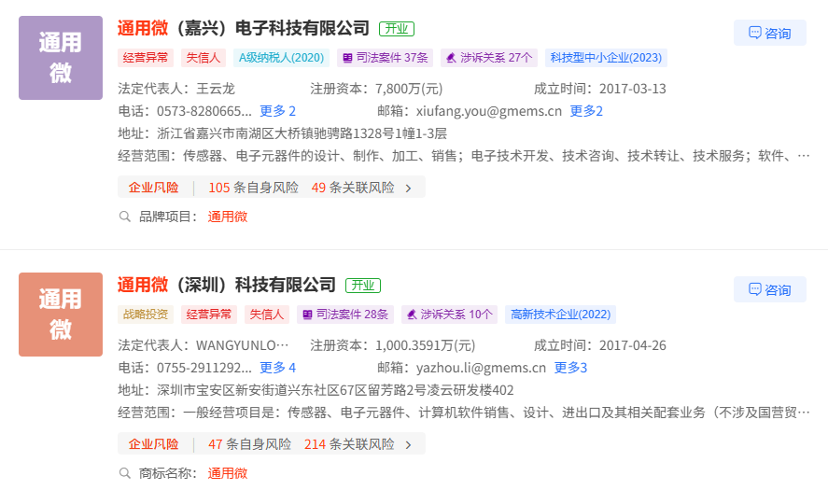Screen dimensions: 828x504
Task: Click 咨询 button for the Jiaxing company
Action: click(769, 34)
